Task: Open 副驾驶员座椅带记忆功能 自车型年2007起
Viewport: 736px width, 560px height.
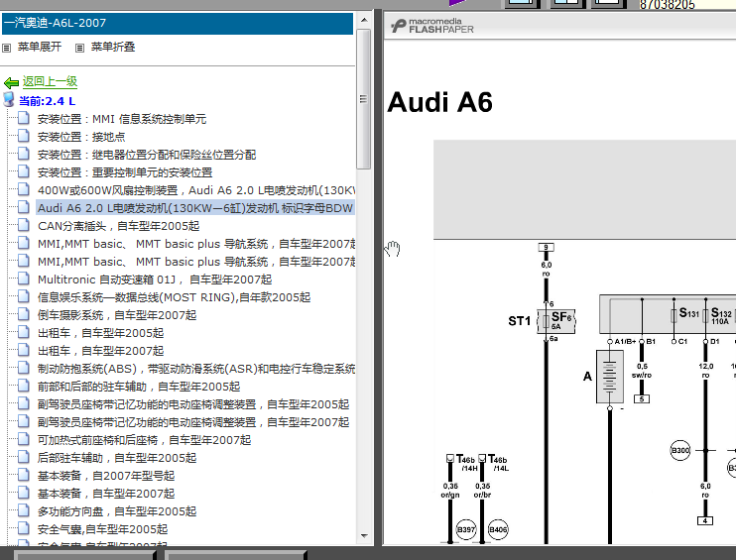Action: tap(192, 422)
